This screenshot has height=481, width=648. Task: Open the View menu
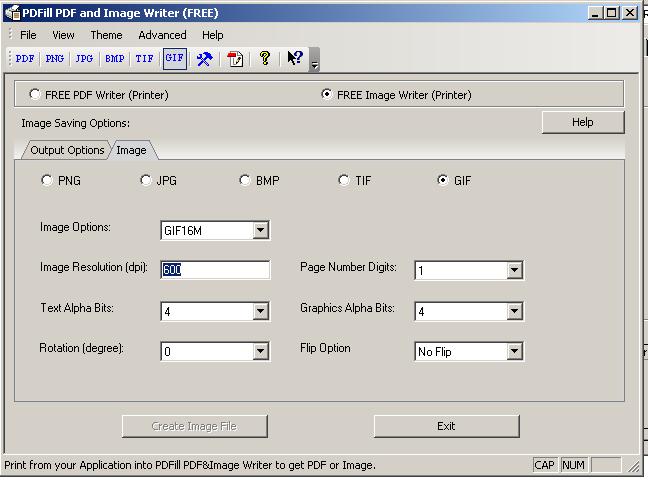63,35
